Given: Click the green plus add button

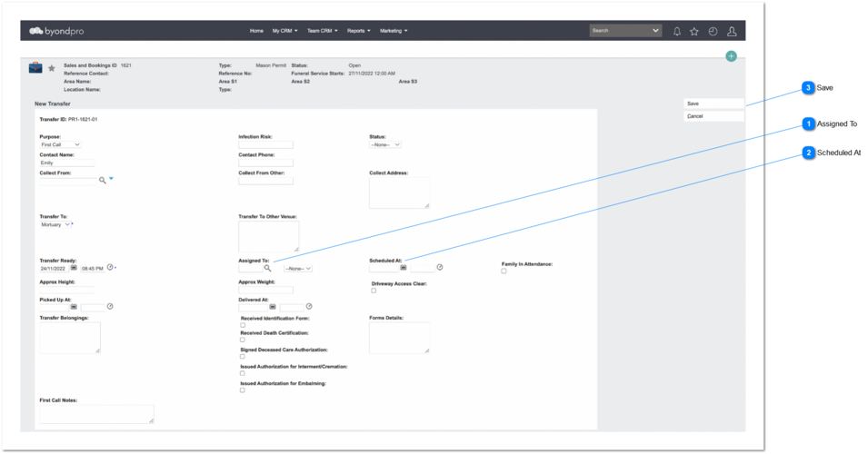Looking at the screenshot, I should [732, 56].
